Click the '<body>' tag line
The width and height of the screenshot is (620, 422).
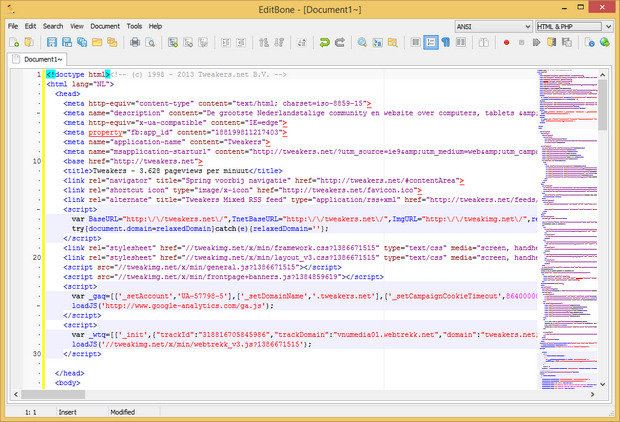pos(68,383)
